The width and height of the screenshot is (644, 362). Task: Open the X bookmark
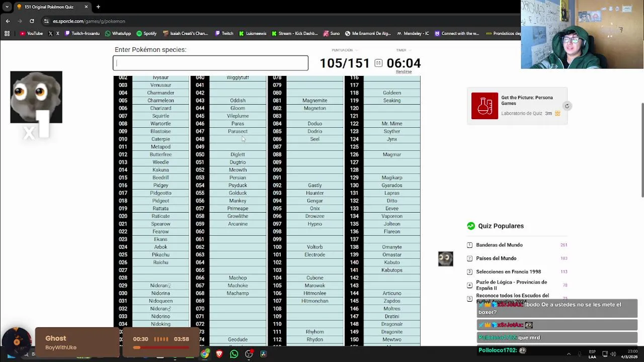(53, 34)
